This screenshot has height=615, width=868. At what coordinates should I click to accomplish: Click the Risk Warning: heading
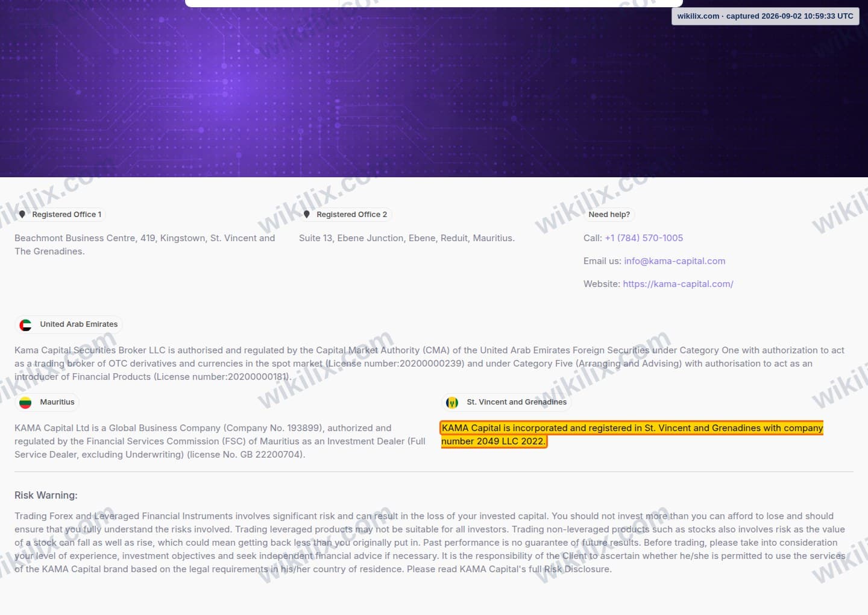coord(46,496)
